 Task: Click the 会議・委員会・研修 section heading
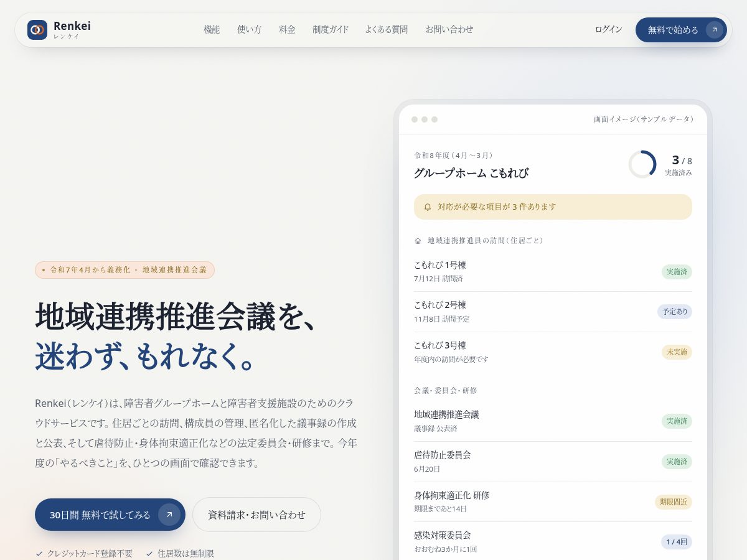click(x=446, y=391)
